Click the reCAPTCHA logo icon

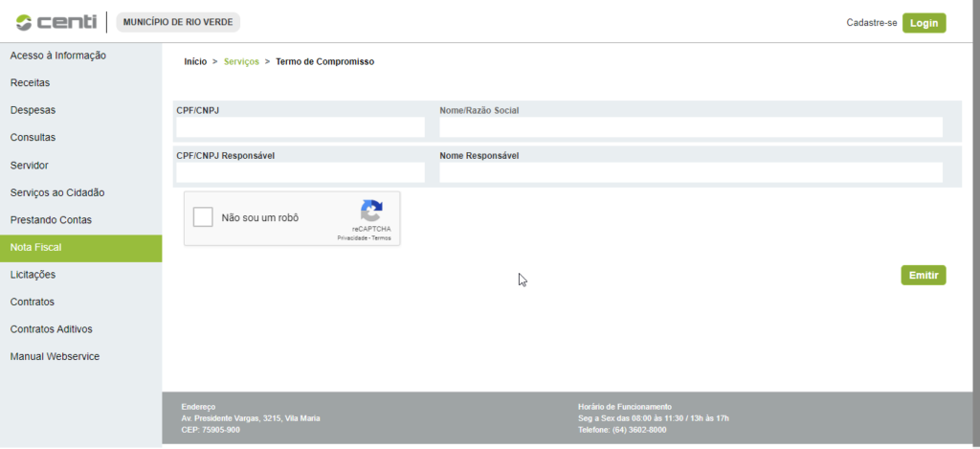coord(371,212)
